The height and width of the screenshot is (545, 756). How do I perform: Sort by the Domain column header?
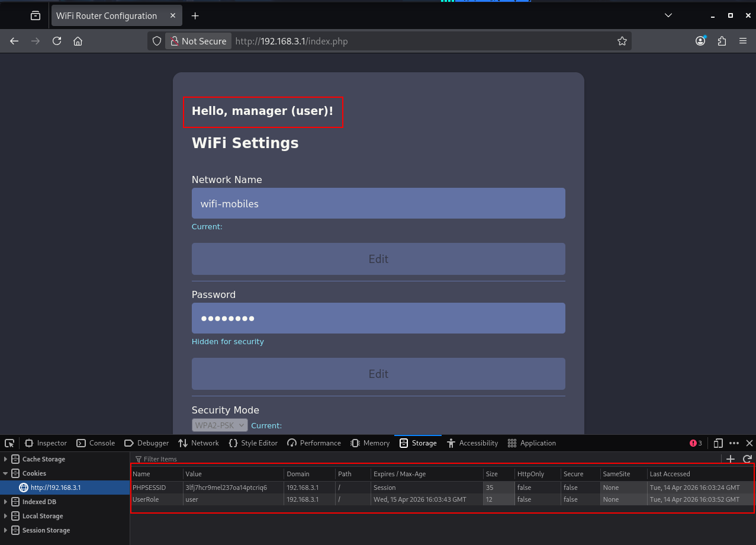pyautogui.click(x=310, y=474)
